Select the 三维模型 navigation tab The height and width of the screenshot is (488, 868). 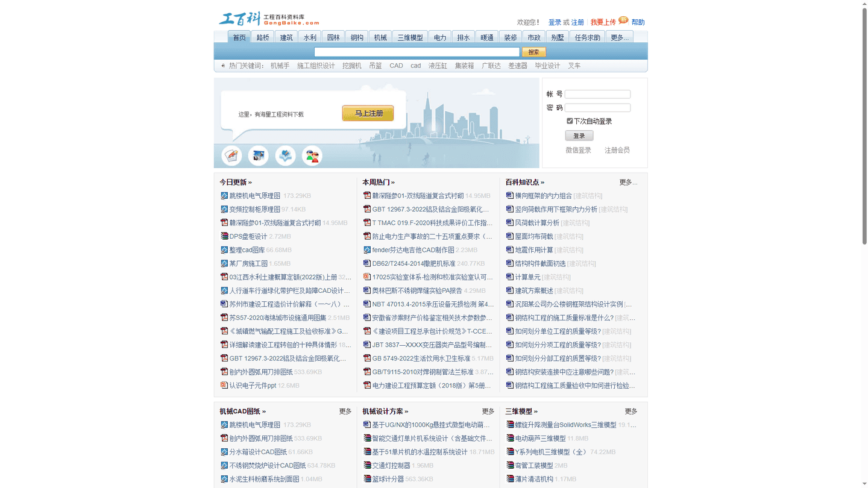click(x=410, y=37)
